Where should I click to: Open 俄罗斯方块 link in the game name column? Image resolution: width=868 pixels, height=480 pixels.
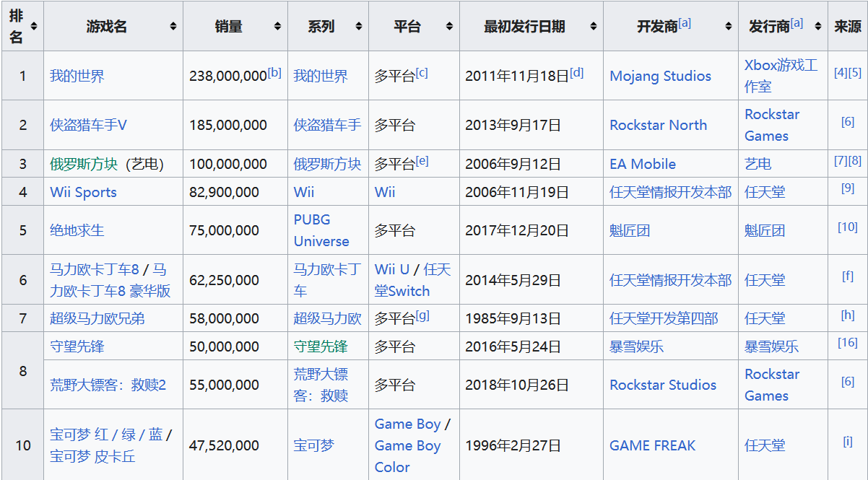point(84,164)
